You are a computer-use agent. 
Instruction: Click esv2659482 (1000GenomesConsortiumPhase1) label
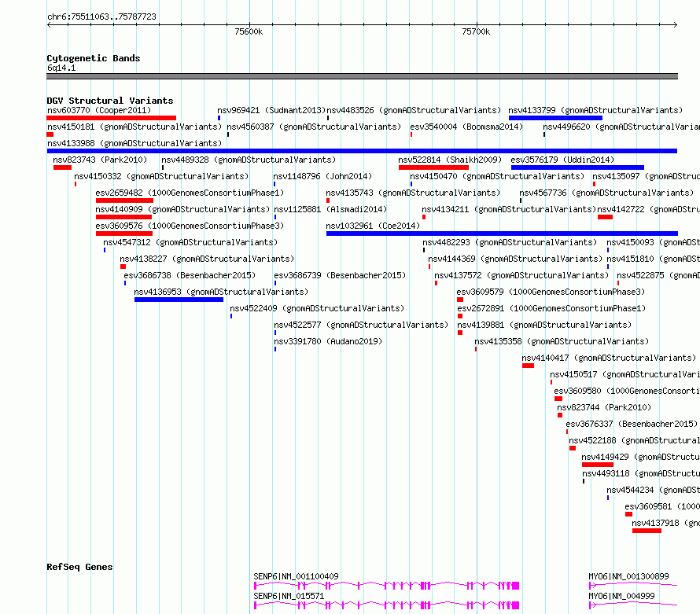tap(190, 193)
